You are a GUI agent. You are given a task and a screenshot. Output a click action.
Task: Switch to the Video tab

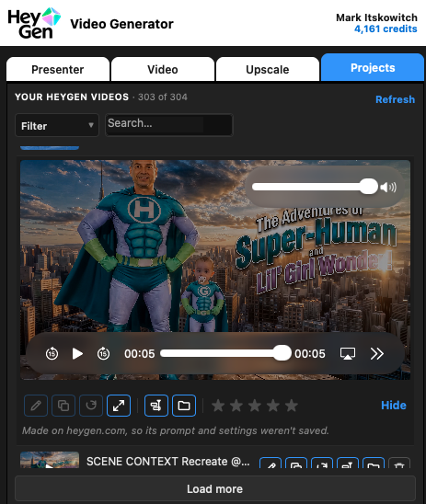[163, 69]
